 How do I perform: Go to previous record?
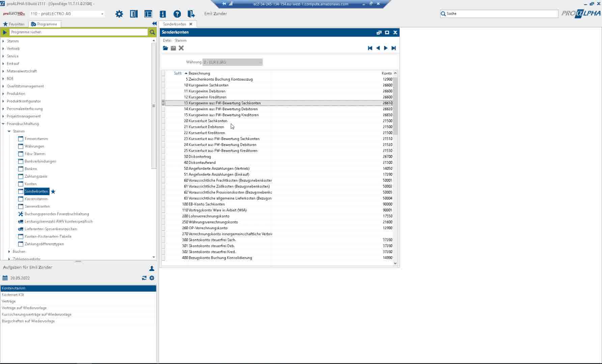[378, 48]
